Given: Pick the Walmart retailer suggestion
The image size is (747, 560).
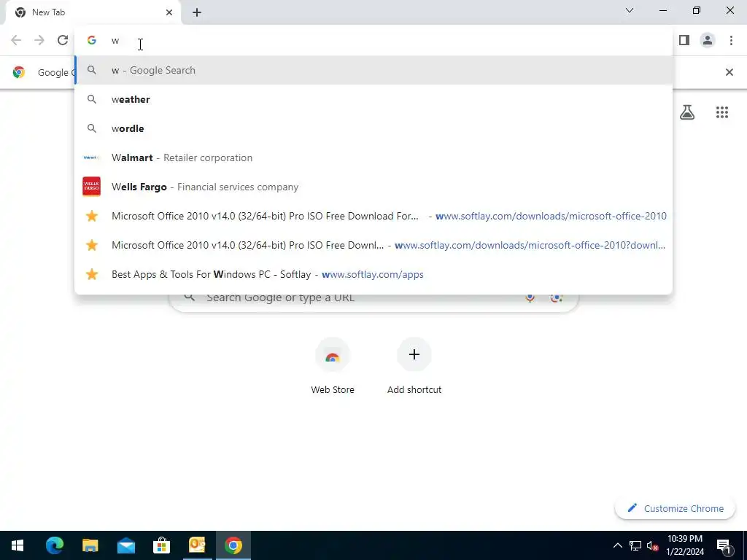Looking at the screenshot, I should point(373,157).
